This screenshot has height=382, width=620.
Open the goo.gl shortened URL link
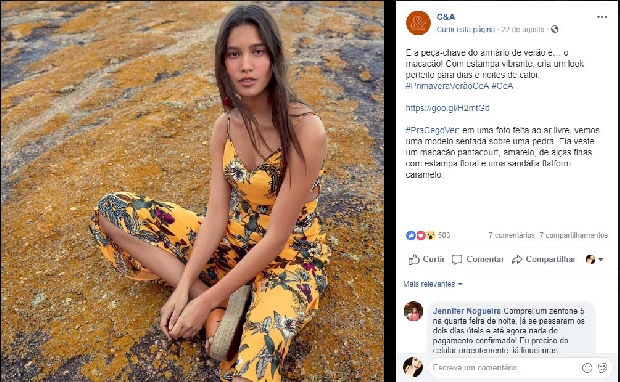coord(447,108)
